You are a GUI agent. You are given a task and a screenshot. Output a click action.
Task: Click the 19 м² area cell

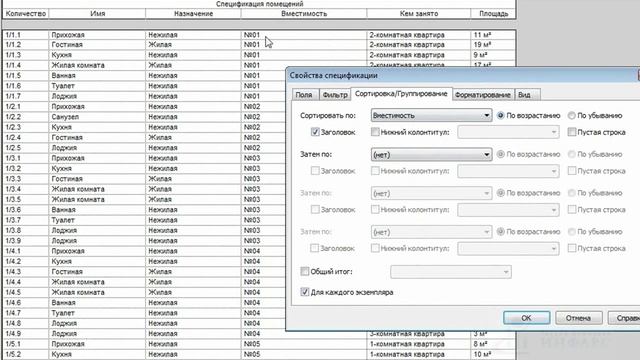point(493,44)
